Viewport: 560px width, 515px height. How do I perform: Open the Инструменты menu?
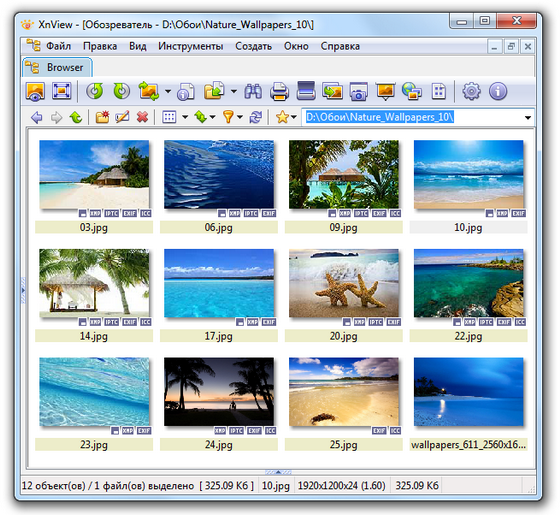(191, 46)
